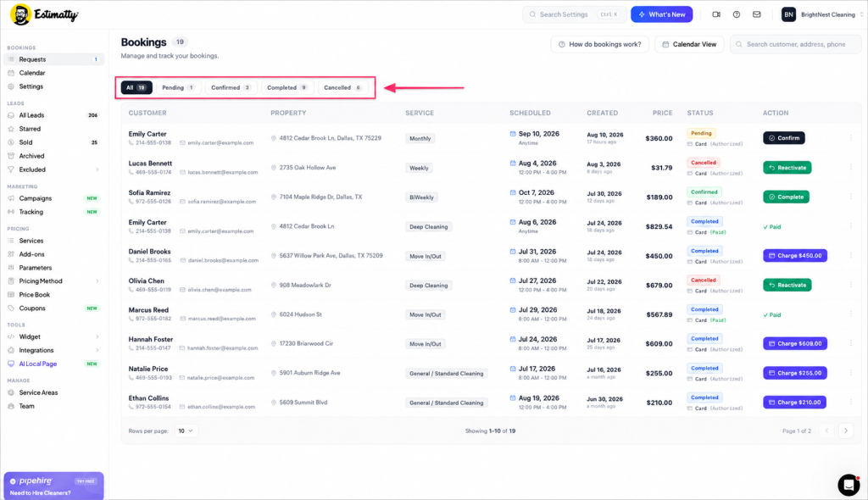Select the Confirmed bookings tab
868x500 pixels.
pos(231,87)
